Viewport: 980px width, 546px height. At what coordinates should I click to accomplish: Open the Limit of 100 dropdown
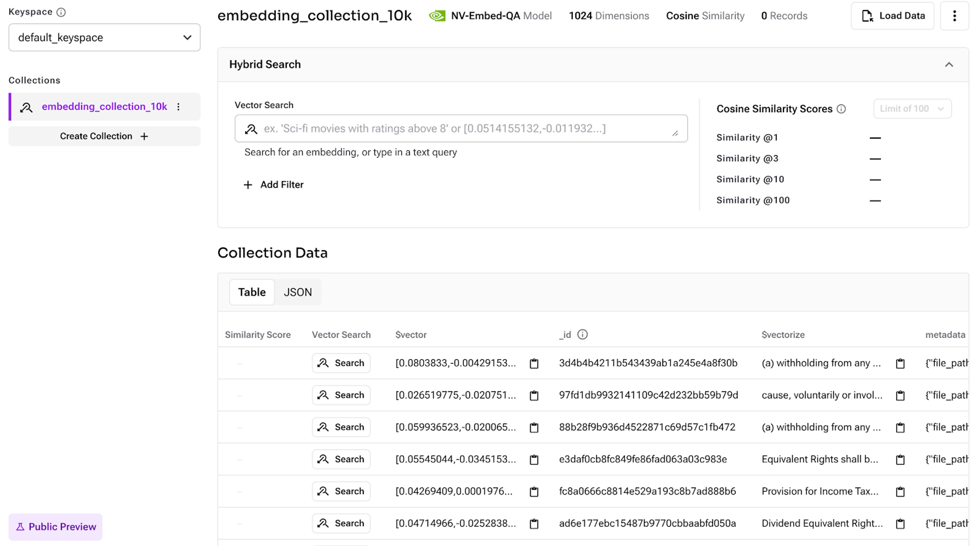click(x=912, y=109)
